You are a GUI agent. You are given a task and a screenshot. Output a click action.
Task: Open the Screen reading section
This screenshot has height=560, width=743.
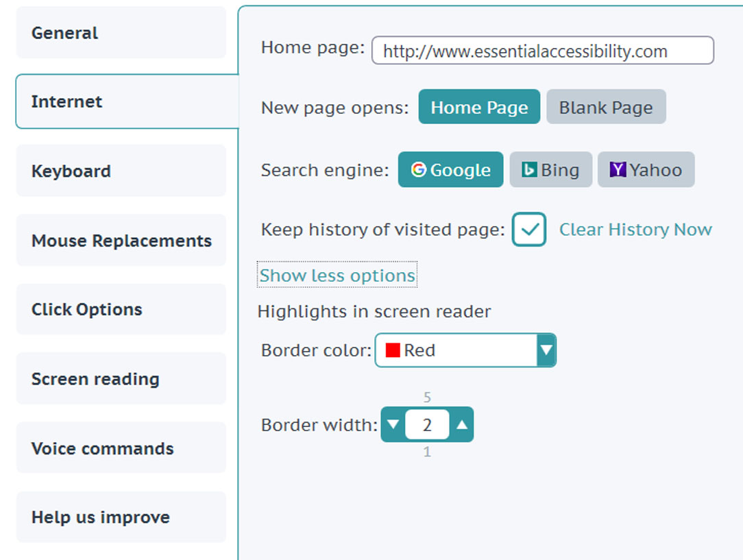[121, 378]
